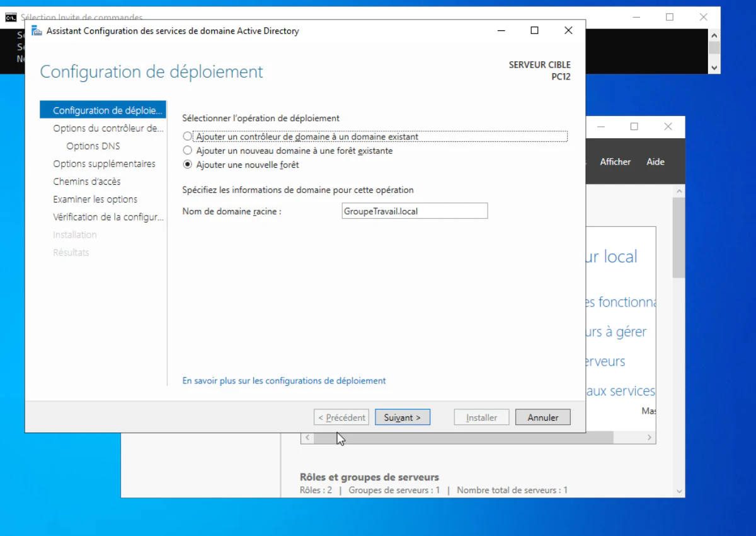
Task: Click Server Manager vertical scrollbar thumb
Action: click(x=679, y=238)
